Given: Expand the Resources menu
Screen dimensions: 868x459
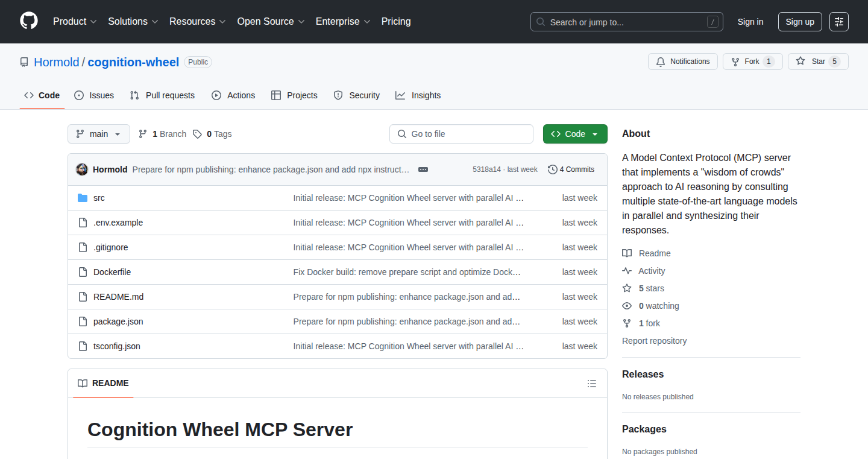Looking at the screenshot, I should (198, 21).
